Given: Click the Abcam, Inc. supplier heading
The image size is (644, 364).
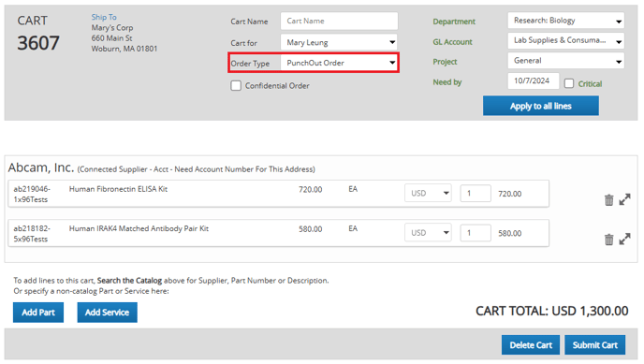Looking at the screenshot, I should click(x=40, y=167).
